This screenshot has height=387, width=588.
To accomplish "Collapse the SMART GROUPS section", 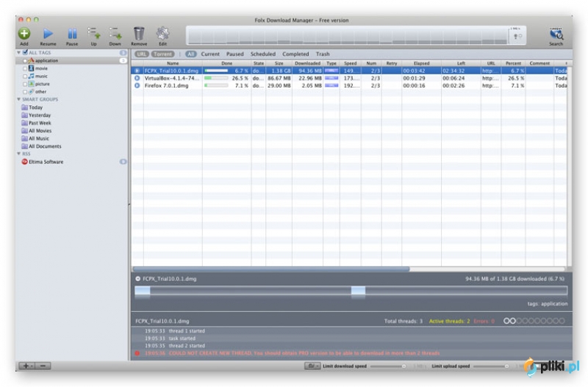I will [19, 99].
